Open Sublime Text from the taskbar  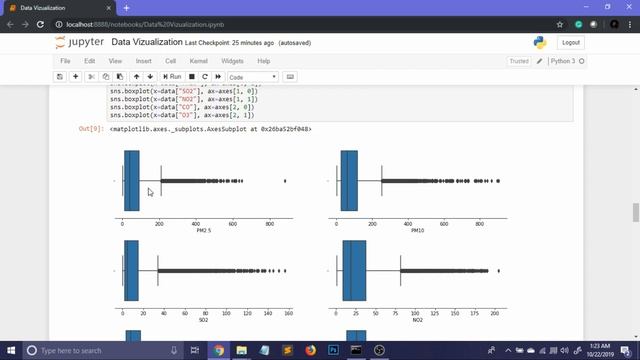(287, 350)
